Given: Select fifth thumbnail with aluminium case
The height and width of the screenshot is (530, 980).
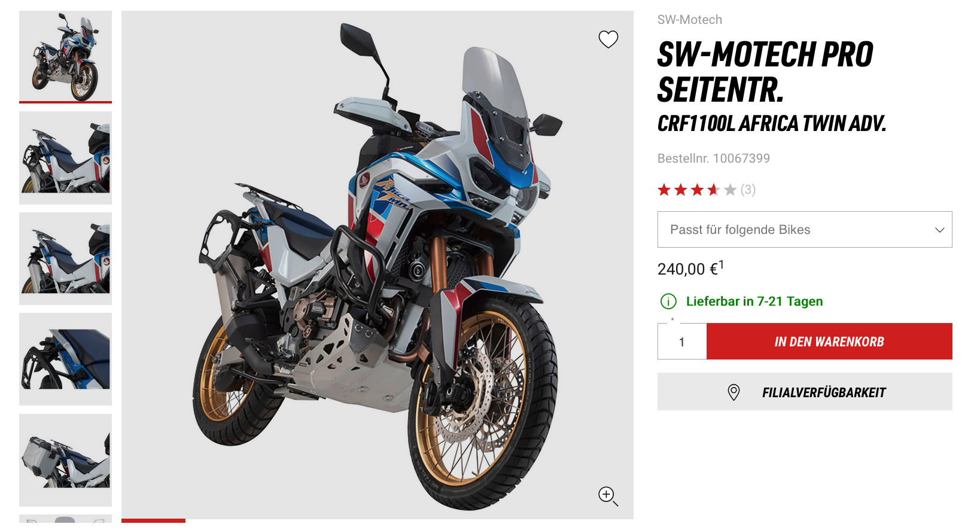Looking at the screenshot, I should click(65, 461).
